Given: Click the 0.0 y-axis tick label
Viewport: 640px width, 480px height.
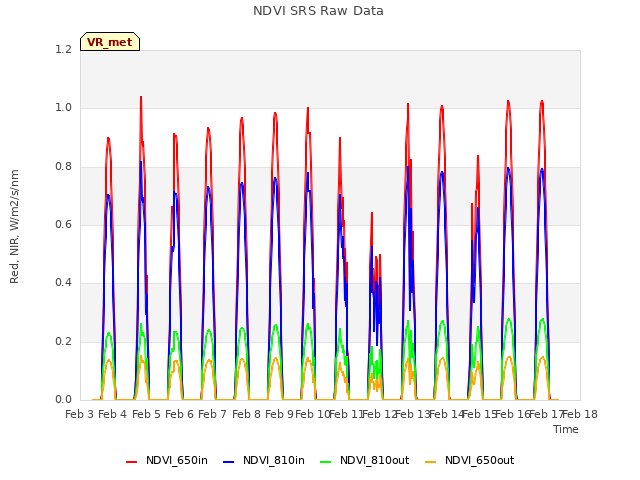Looking at the screenshot, I should point(63,400).
